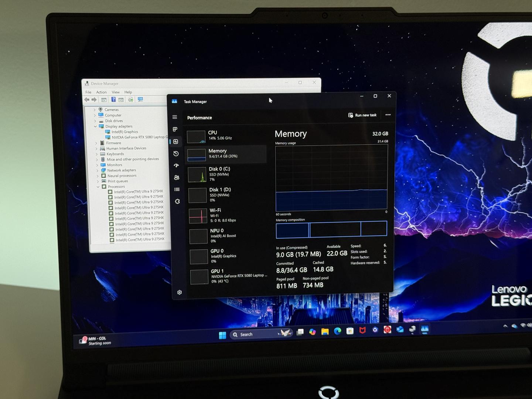
Task: Open the Services page in Task Manager
Action: [177, 201]
